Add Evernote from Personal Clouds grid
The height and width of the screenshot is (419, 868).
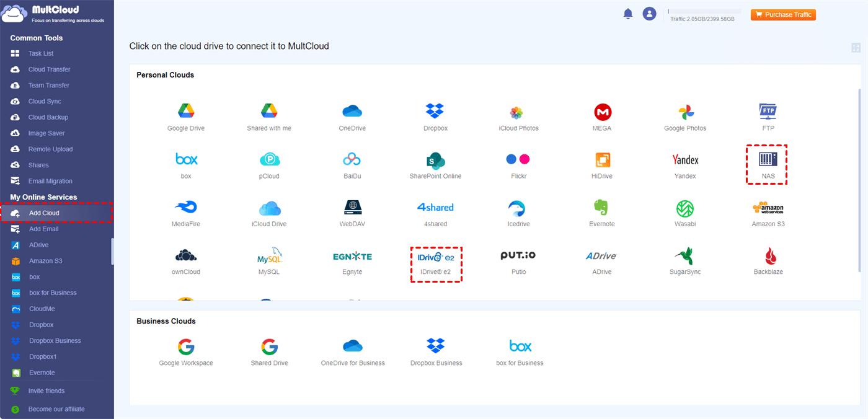(601, 207)
